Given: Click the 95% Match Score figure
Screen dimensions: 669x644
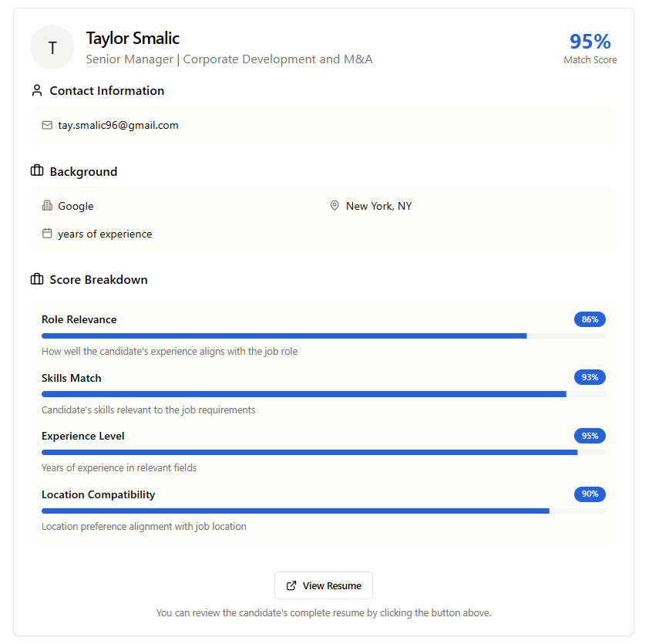Looking at the screenshot, I should (590, 42).
